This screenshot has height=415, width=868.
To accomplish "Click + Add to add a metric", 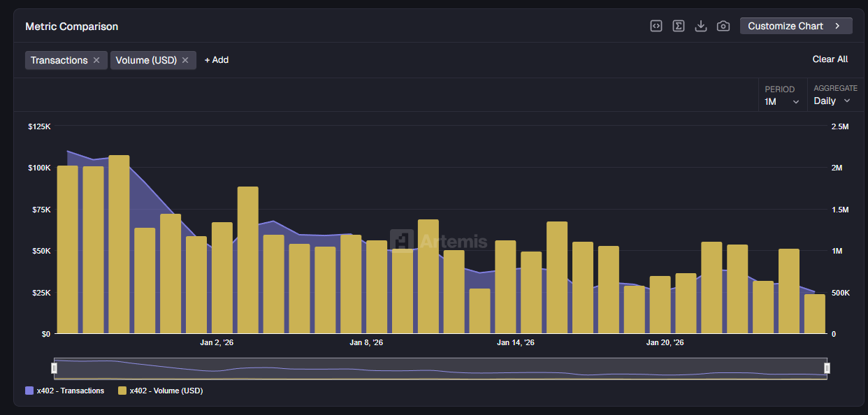I will coord(217,60).
